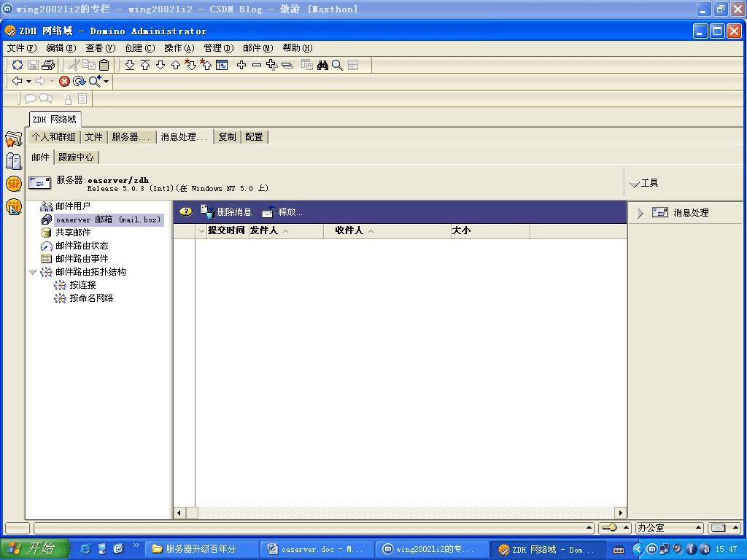The image size is (747, 560).
Task: Click the Designer triangle sidebar icon
Action: pos(14,206)
